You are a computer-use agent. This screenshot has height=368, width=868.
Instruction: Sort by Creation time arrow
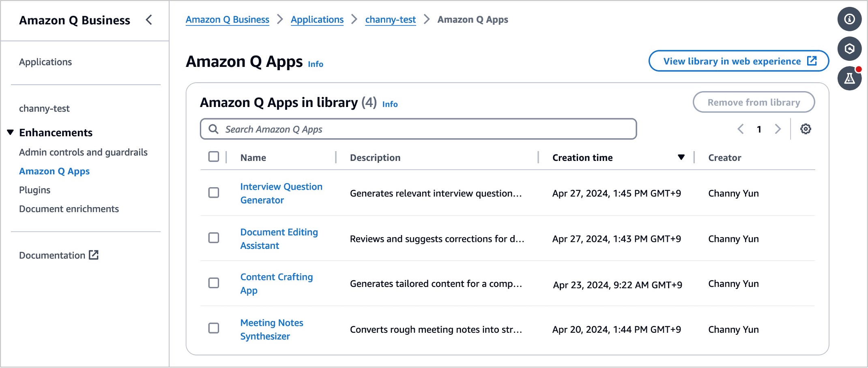[681, 157]
